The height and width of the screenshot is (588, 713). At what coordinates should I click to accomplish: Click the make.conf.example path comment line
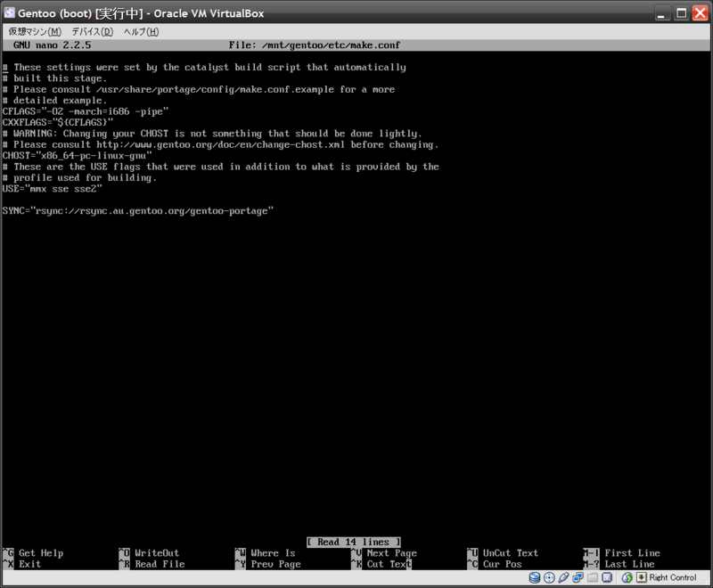(199, 89)
